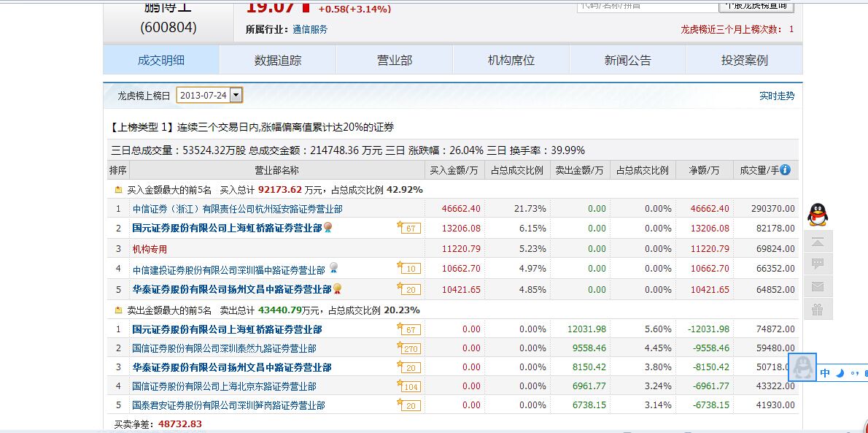The height and width of the screenshot is (433, 868).
Task: Click the stock code search input field
Action: tap(646, 6)
